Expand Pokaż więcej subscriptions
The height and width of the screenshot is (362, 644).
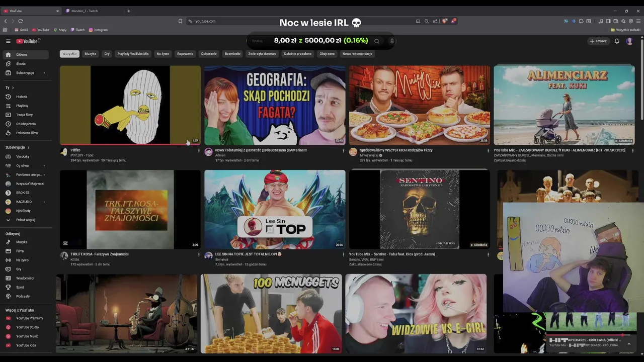26,220
